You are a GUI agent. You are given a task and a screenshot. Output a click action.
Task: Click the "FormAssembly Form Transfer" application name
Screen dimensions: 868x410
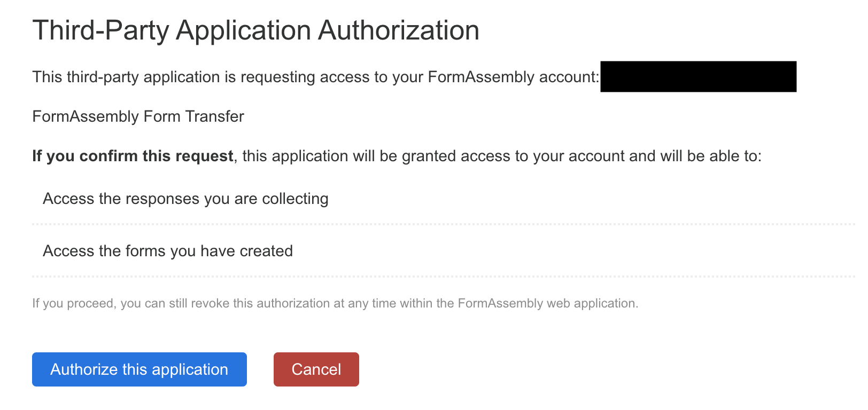[138, 116]
